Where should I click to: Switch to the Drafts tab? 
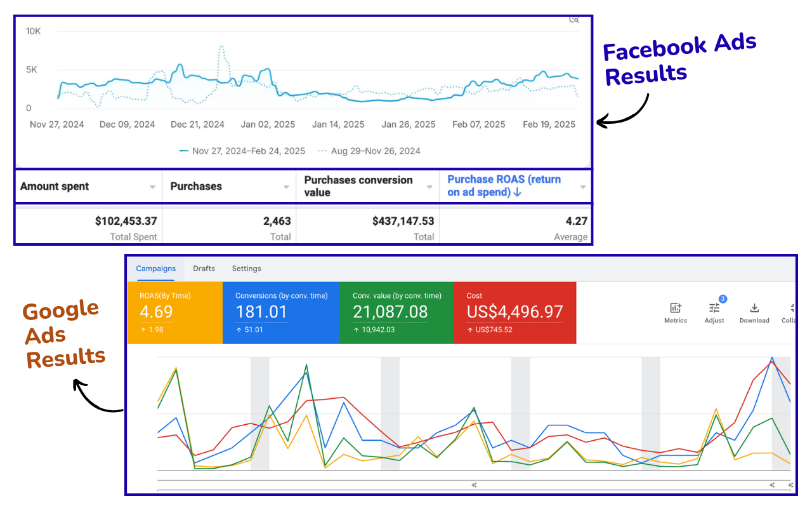(204, 268)
